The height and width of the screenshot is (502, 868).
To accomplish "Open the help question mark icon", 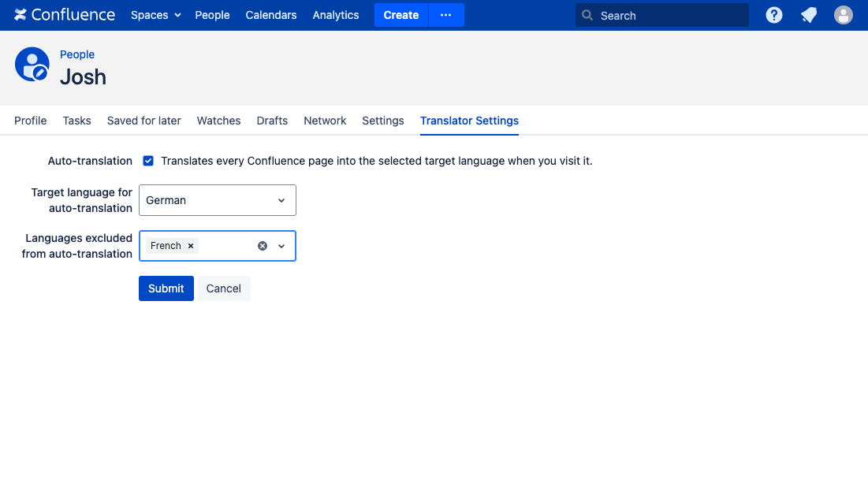I will 774,15.
